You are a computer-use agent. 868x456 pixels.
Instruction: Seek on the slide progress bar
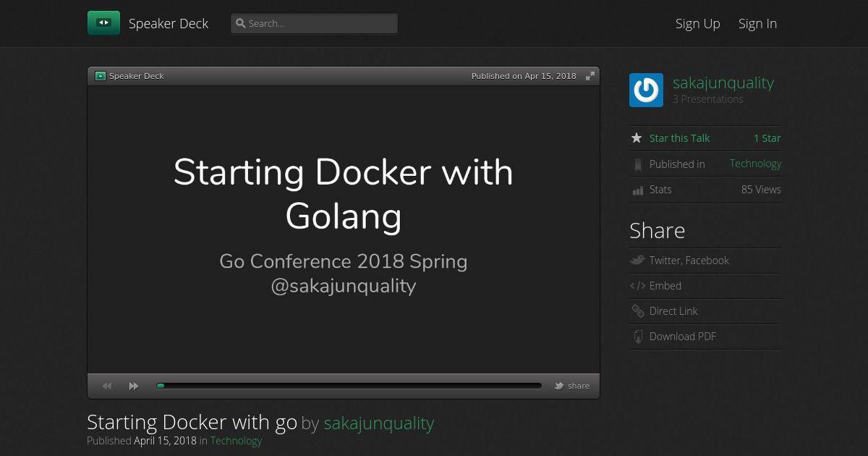349,386
